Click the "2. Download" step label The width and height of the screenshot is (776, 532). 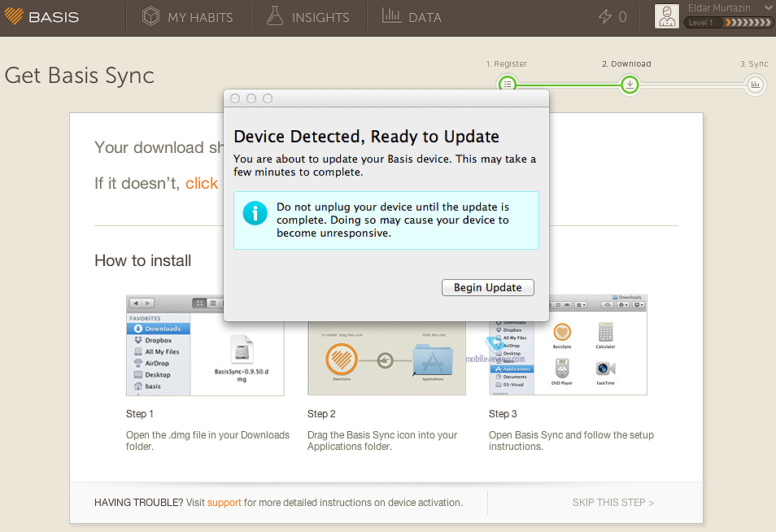pos(626,63)
